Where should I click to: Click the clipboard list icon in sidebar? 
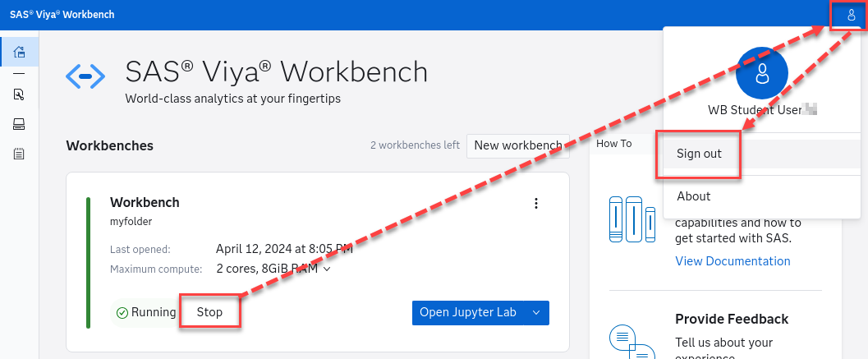click(x=19, y=154)
